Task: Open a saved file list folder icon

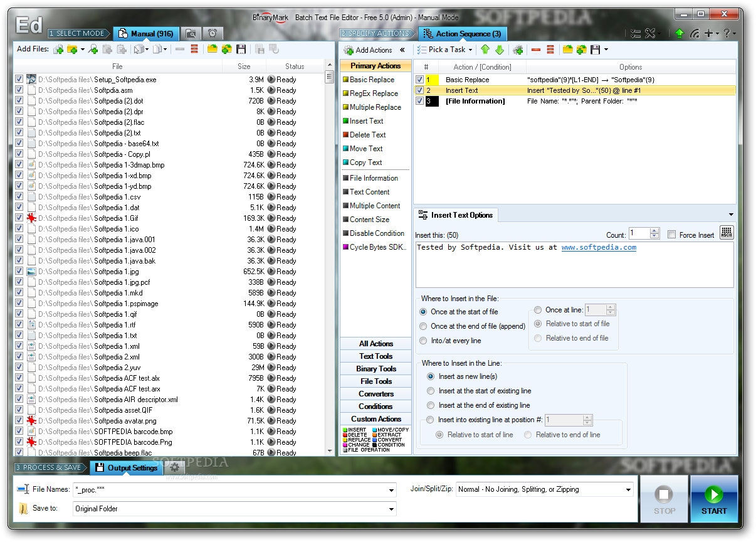Action: 212,49
